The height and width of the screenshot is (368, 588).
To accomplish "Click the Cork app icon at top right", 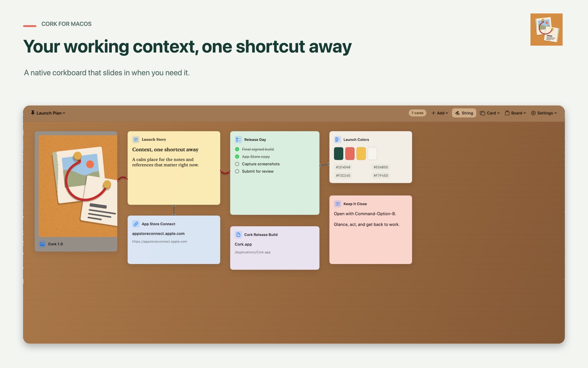I will [x=546, y=29].
